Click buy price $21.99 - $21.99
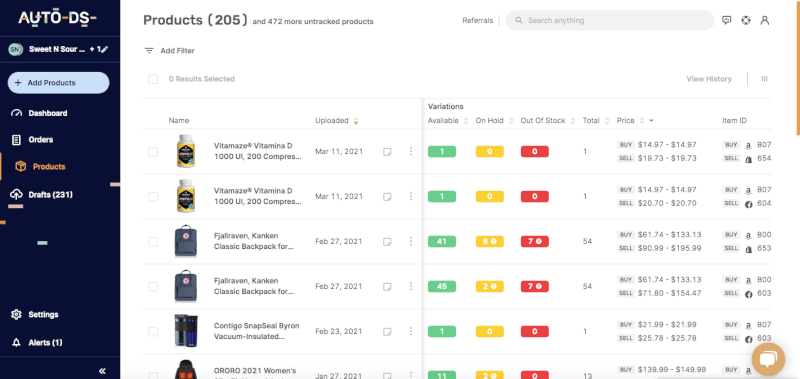Screen dimensions: 800x379 pyautogui.click(x=666, y=325)
